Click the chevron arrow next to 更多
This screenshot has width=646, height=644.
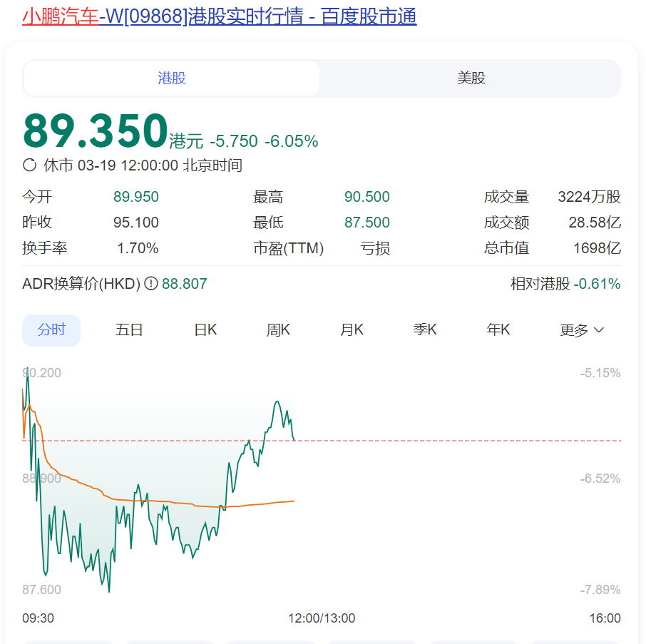[599, 330]
